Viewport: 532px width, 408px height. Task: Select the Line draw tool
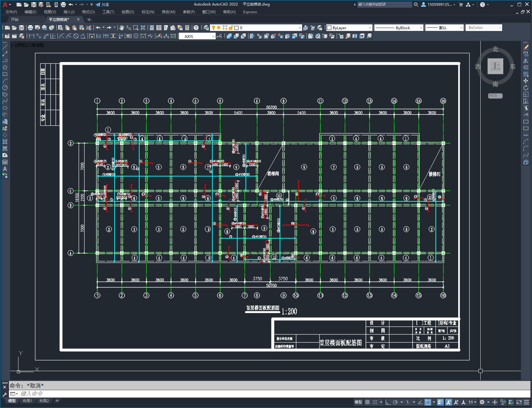(x=5, y=47)
